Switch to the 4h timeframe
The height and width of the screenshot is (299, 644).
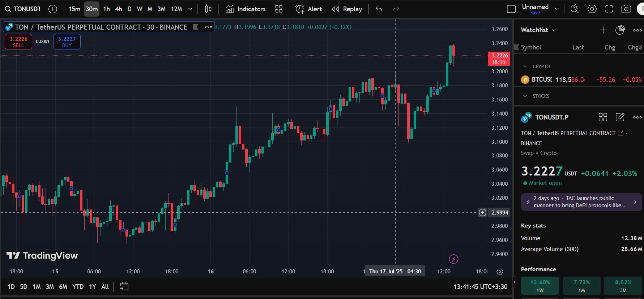(x=119, y=9)
